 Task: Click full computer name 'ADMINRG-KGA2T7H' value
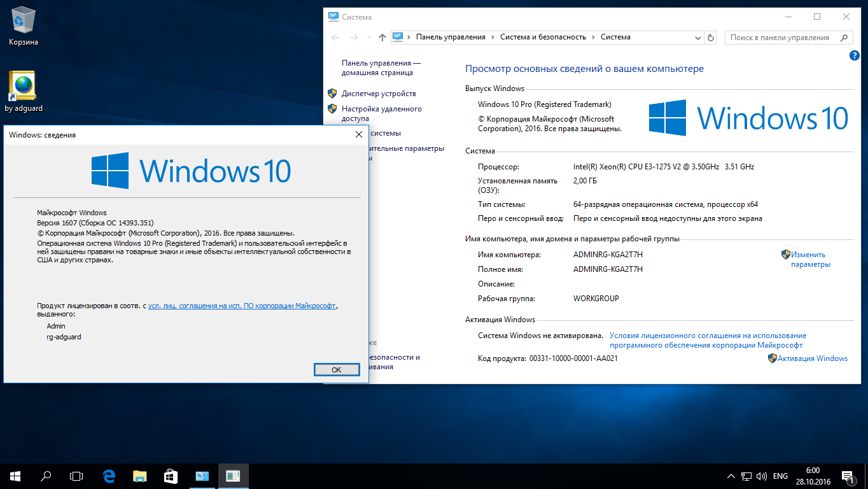608,269
